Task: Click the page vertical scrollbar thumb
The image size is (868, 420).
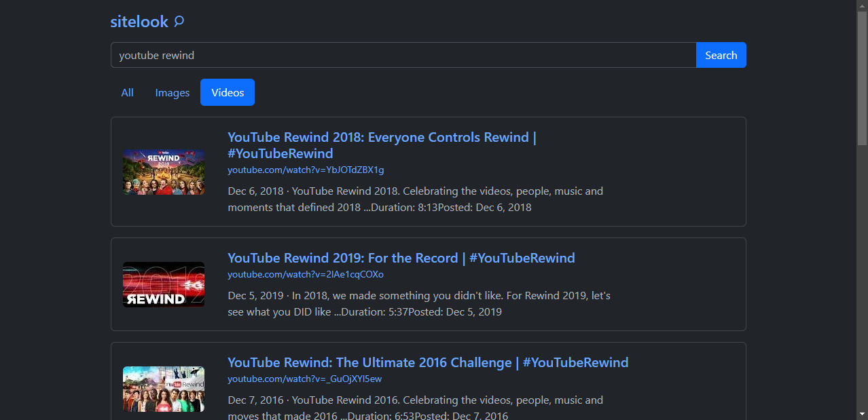Action: (862, 78)
